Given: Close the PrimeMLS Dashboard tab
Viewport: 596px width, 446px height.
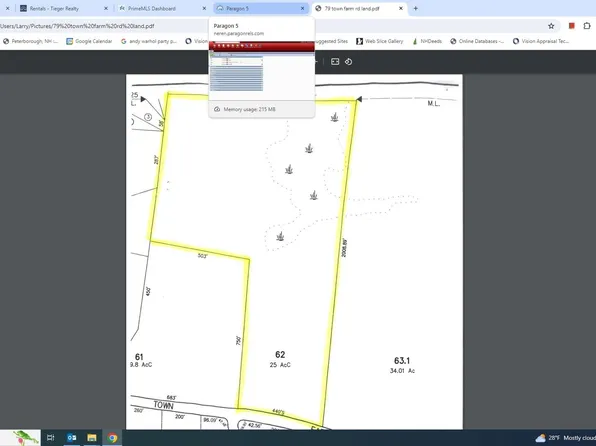Looking at the screenshot, I should click(x=204, y=8).
